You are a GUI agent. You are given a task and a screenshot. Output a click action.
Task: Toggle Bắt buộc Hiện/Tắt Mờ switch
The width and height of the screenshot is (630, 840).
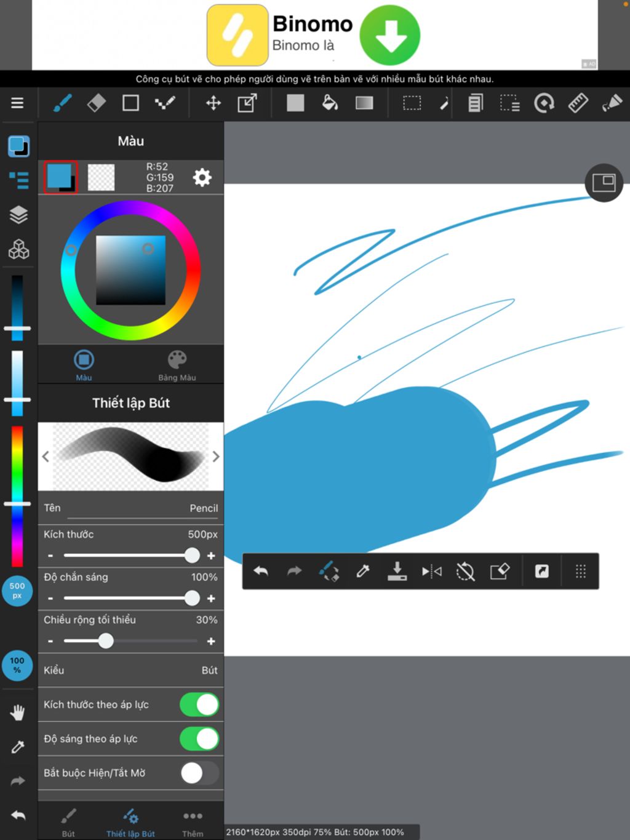199,773
